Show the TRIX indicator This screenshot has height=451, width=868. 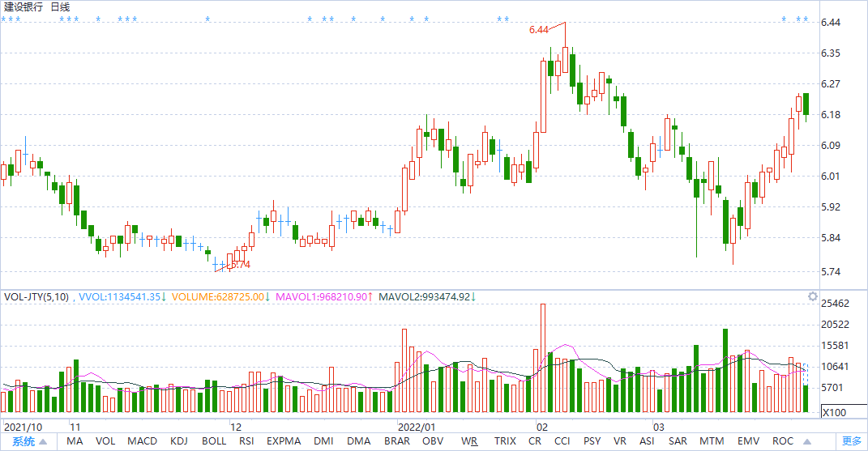click(x=505, y=441)
